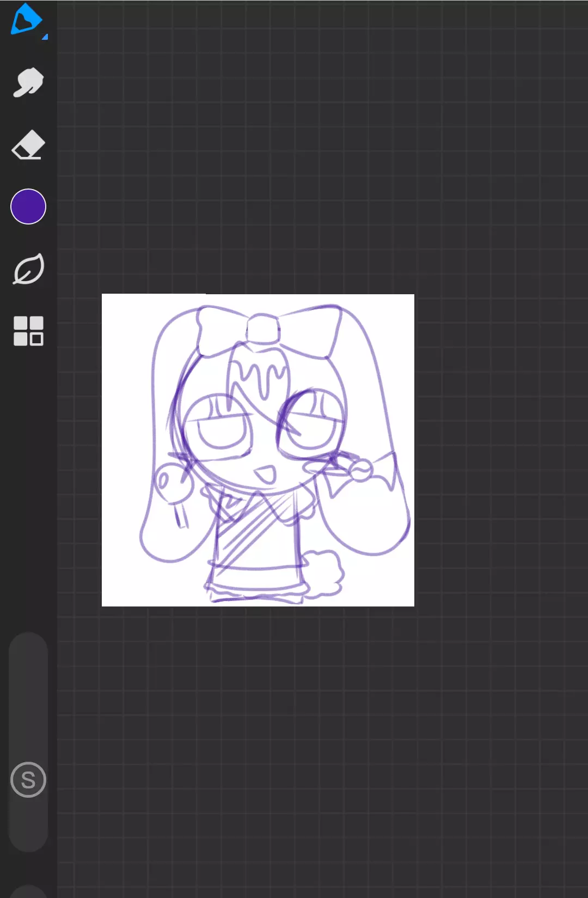Switch to the Eraser tool
This screenshot has width=588, height=898.
[x=28, y=144]
